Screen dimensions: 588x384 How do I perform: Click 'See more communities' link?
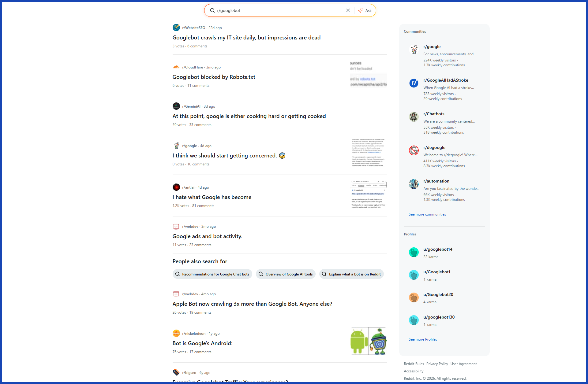[427, 214]
